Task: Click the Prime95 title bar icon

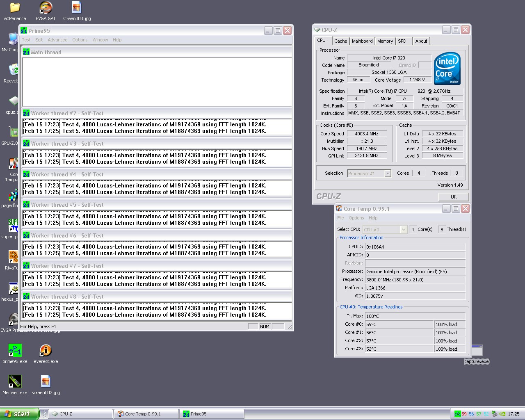Action: [x=24, y=31]
